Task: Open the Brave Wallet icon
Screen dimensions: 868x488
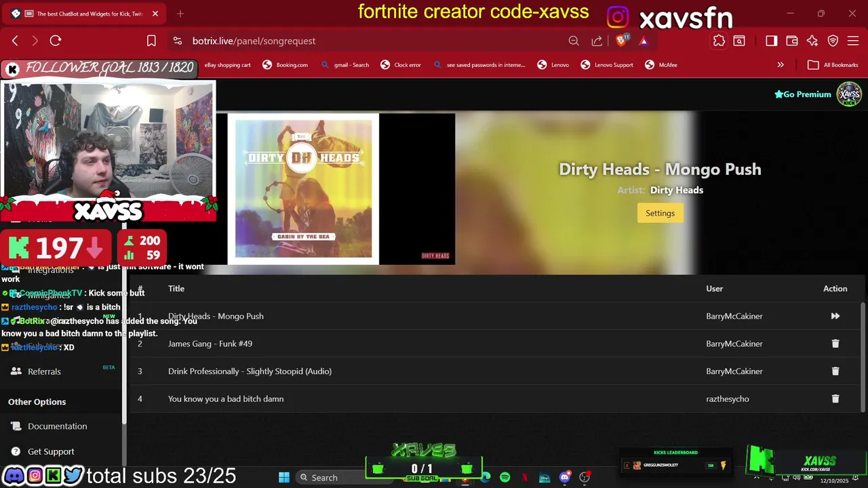Action: pos(791,41)
